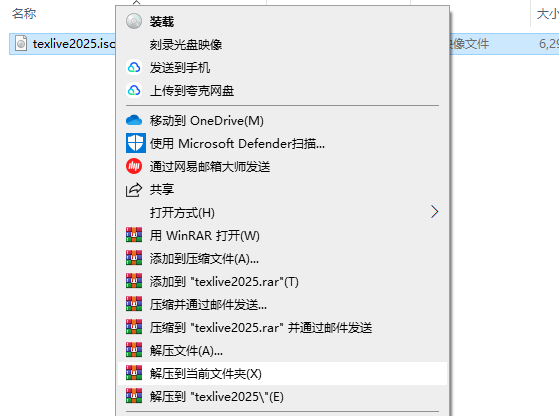Select 装载 to mount the ISO

162,22
